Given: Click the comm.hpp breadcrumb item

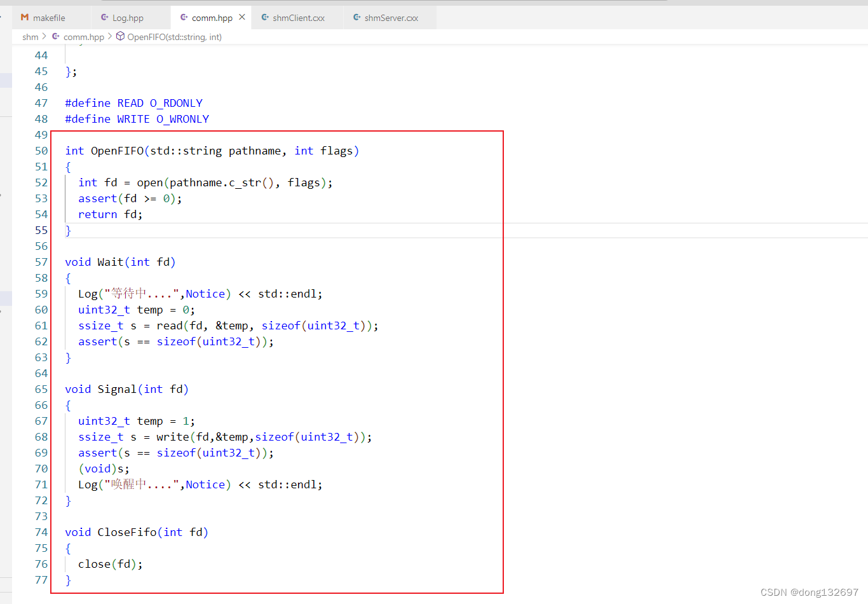Looking at the screenshot, I should coord(84,37).
